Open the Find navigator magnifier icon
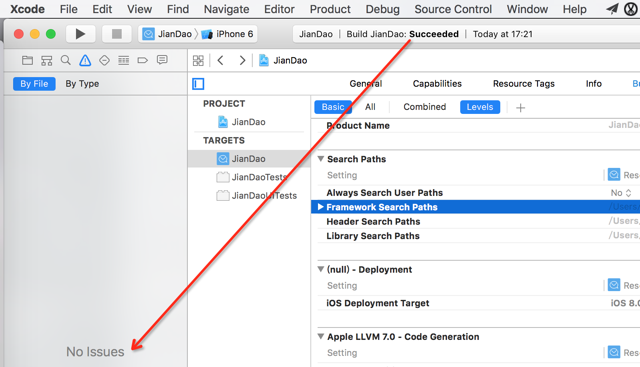This screenshot has height=367, width=640. click(65, 60)
